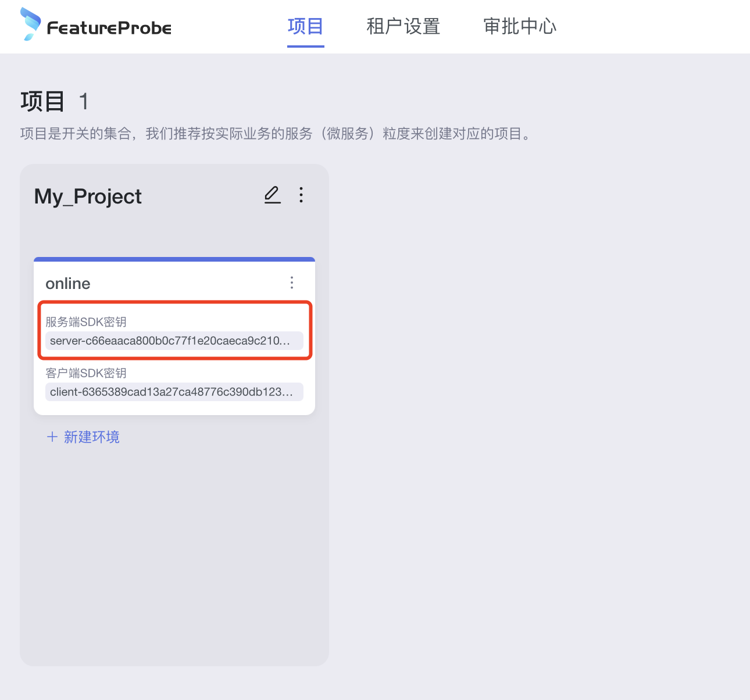Edit My_Project with the pencil icon
Viewport: 750px width, 700px height.
click(272, 195)
